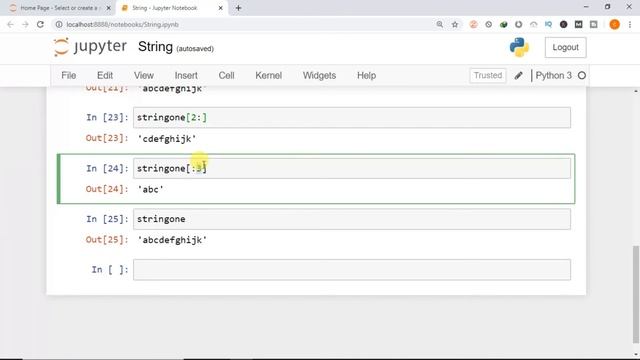Open the zoom magnifier icon in address bar
The image size is (640, 360).
440,24
